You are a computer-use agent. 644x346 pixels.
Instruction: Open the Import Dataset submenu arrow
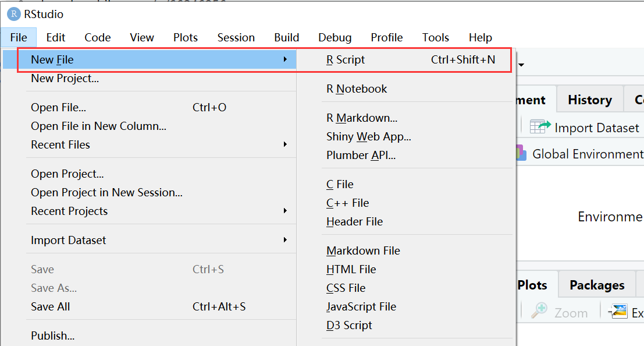point(285,239)
